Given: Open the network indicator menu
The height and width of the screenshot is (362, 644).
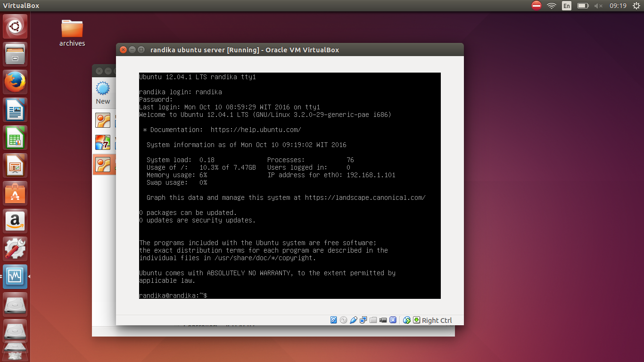Looking at the screenshot, I should [551, 6].
